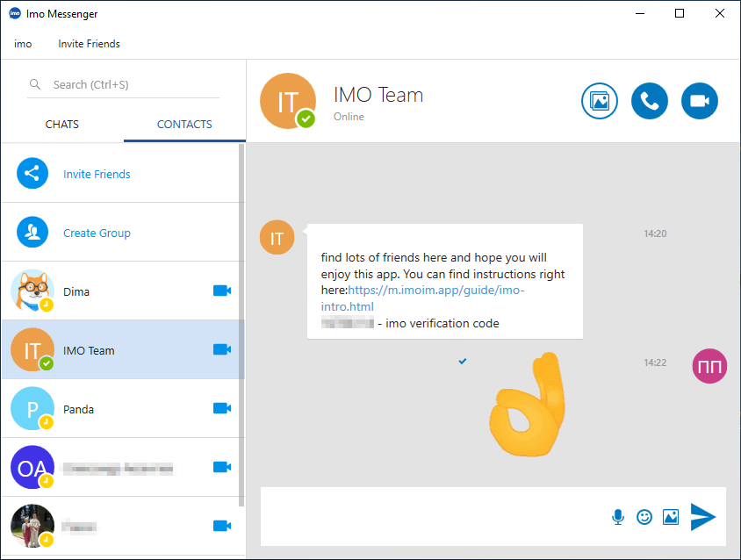741x560 pixels.
Task: Select the OK hand sticker message
Action: point(528,405)
